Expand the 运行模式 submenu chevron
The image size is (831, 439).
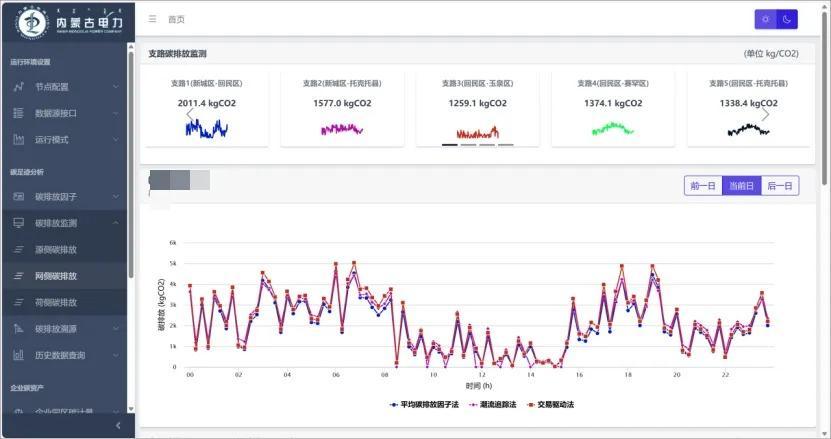pos(115,140)
